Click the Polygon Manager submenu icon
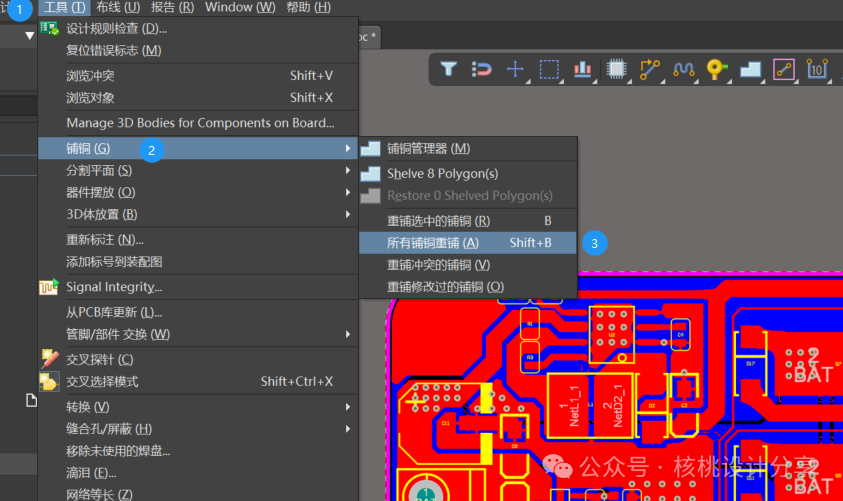Image resolution: width=843 pixels, height=501 pixels. (370, 148)
